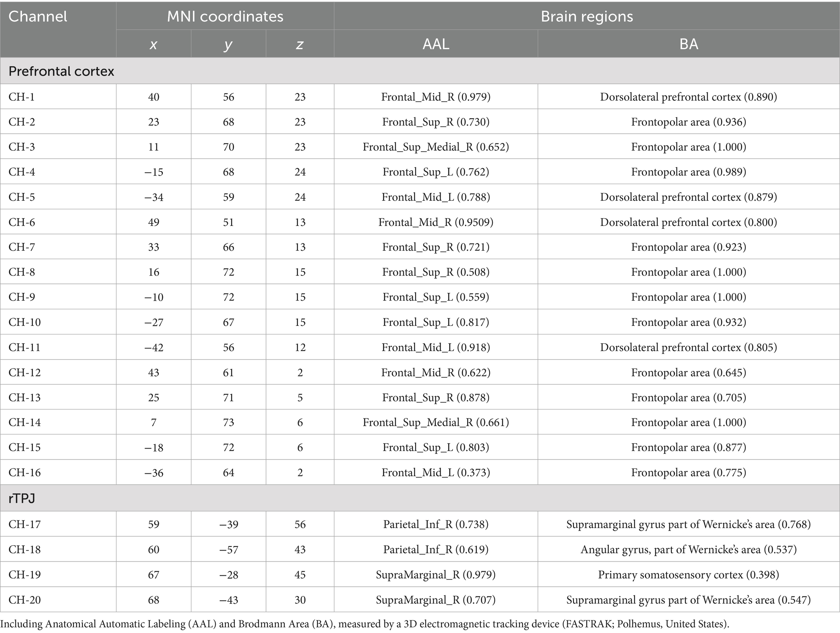Click Dorsolateral prefrontal cortex (0.879) cell
The image size is (840, 633).
coord(688,197)
